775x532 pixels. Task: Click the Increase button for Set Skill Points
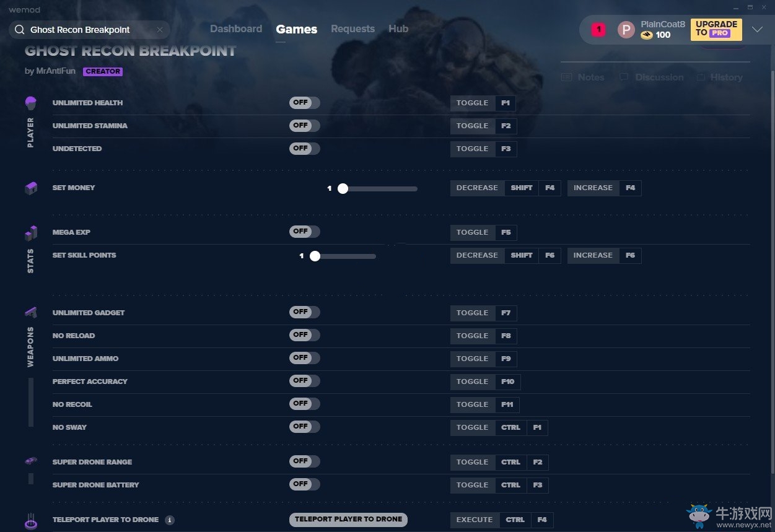point(593,256)
